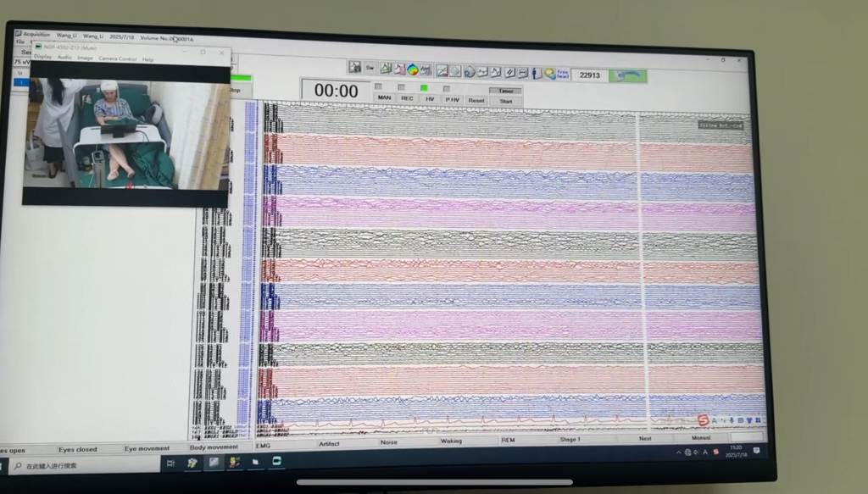Click the 22913 number field
Screen dimensions: 868x494
tap(590, 75)
